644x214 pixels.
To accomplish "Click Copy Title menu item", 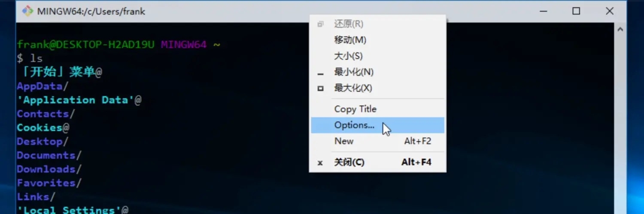I will 355,109.
